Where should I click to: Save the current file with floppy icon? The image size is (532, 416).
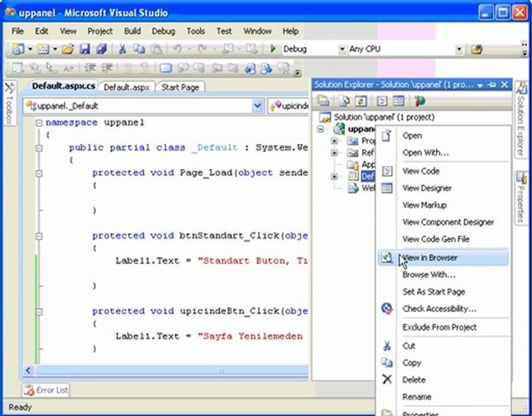pos(84,49)
